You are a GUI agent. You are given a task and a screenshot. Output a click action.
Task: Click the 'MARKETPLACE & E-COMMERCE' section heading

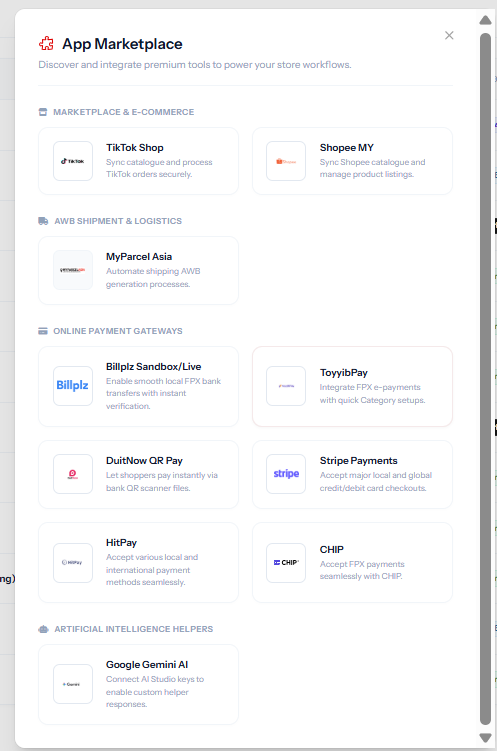pyautogui.click(x=124, y=112)
